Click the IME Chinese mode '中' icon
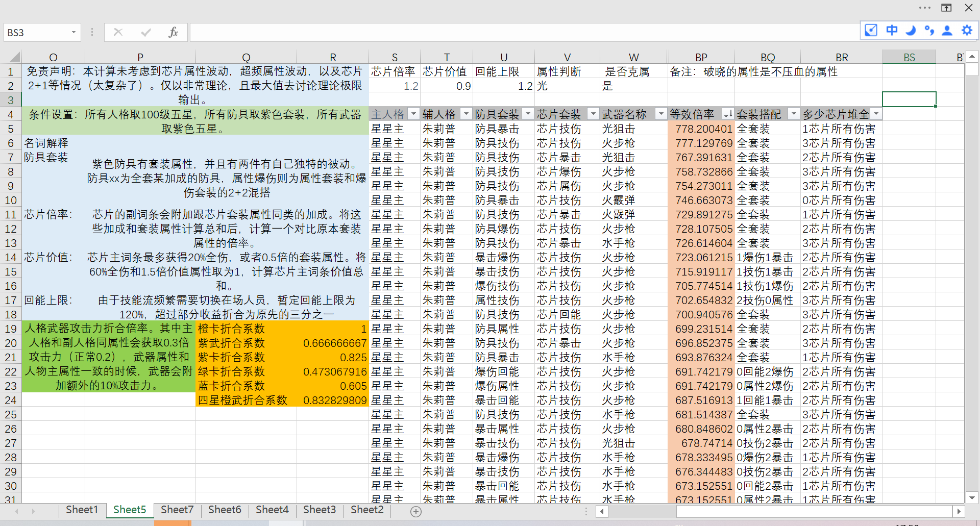Screen dimensions: 980x526 (x=892, y=31)
